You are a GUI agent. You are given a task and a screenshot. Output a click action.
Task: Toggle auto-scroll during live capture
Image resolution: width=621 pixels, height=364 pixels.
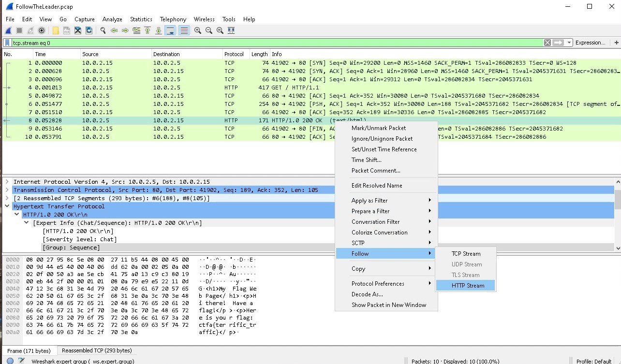pos(170,30)
